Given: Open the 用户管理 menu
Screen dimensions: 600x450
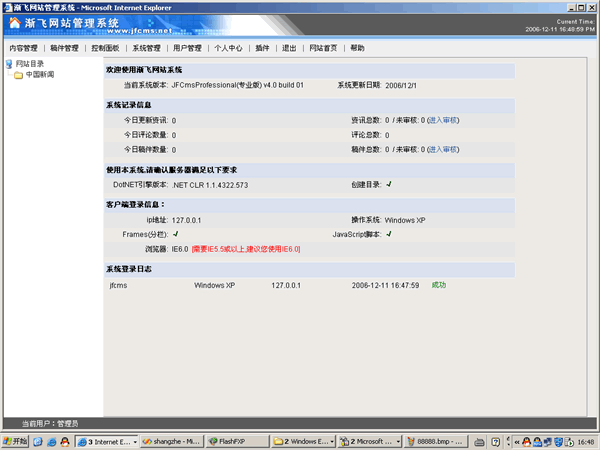Looking at the screenshot, I should click(x=187, y=48).
